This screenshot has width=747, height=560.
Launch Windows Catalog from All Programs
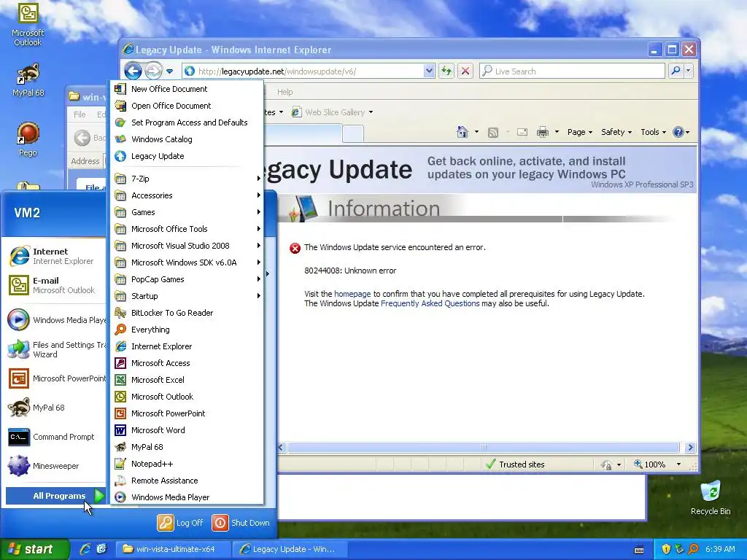[187, 139]
